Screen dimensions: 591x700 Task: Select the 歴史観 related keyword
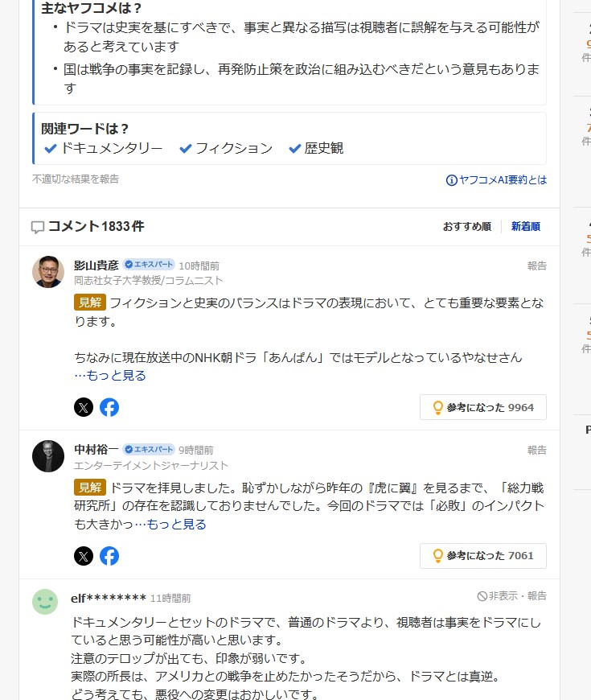pos(316,148)
